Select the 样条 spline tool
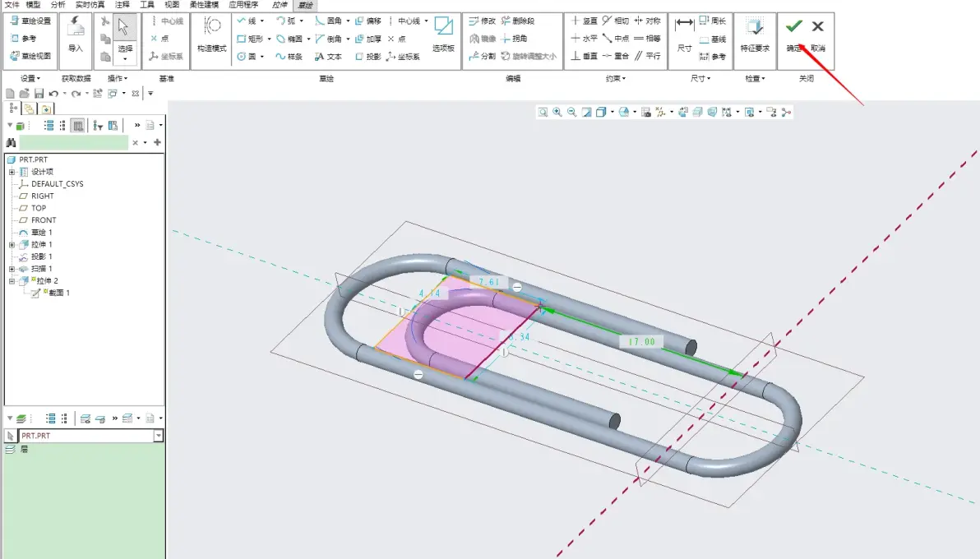The height and width of the screenshot is (559, 980). (289, 56)
